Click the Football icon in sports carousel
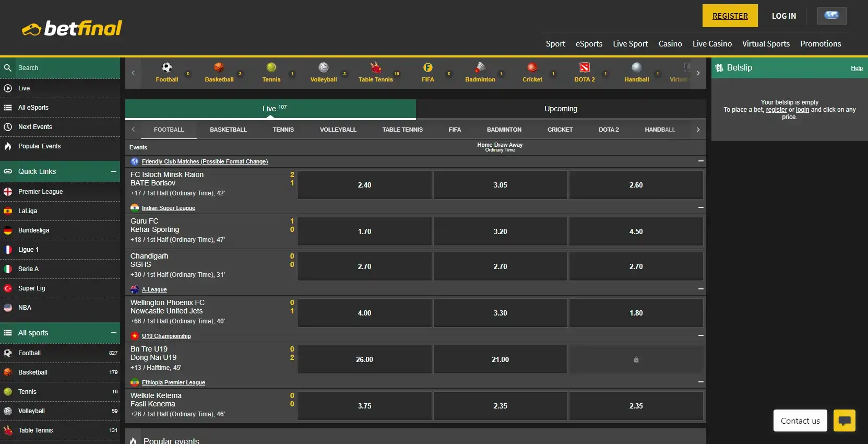 tap(167, 67)
